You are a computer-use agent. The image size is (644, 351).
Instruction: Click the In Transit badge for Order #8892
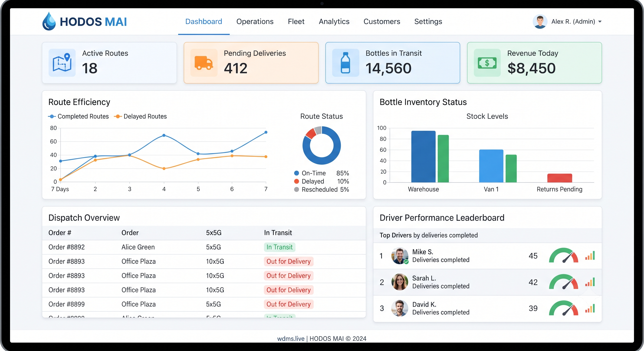click(279, 247)
